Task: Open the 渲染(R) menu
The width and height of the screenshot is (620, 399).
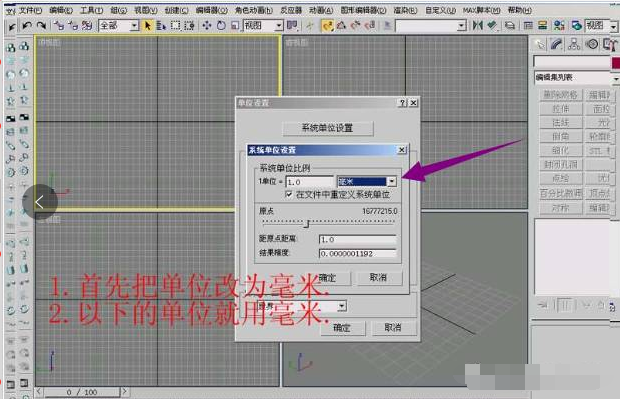Action: click(405, 10)
